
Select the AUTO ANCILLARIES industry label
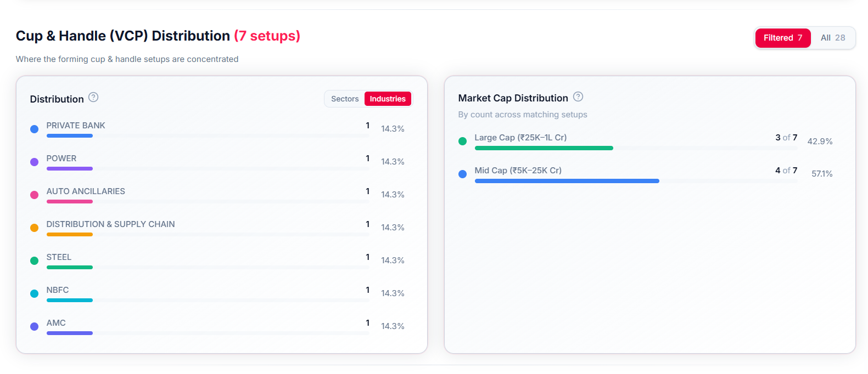(86, 191)
